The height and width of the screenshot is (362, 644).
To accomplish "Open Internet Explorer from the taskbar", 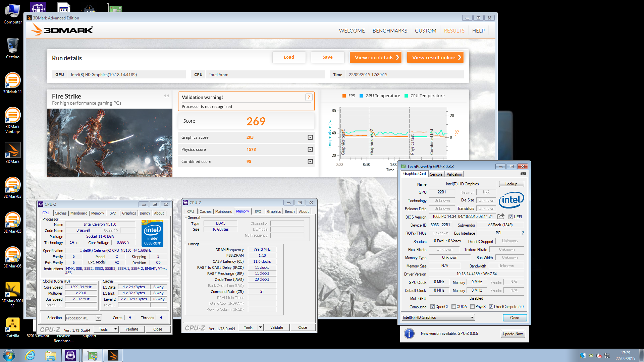I will [30, 355].
